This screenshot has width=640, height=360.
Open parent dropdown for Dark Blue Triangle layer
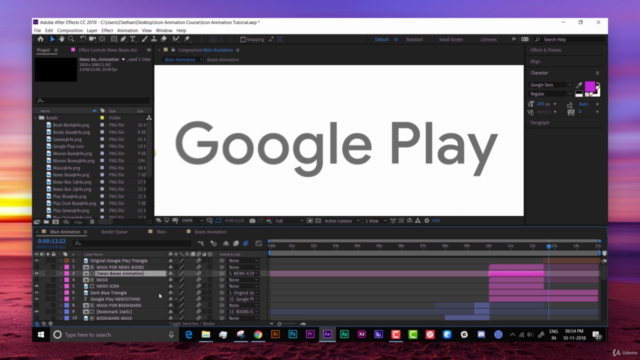(x=243, y=293)
